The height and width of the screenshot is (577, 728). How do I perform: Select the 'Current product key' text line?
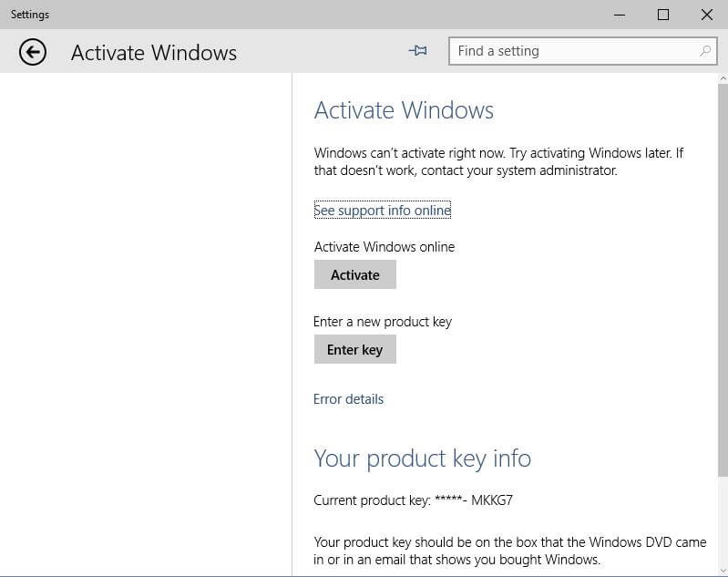click(414, 500)
